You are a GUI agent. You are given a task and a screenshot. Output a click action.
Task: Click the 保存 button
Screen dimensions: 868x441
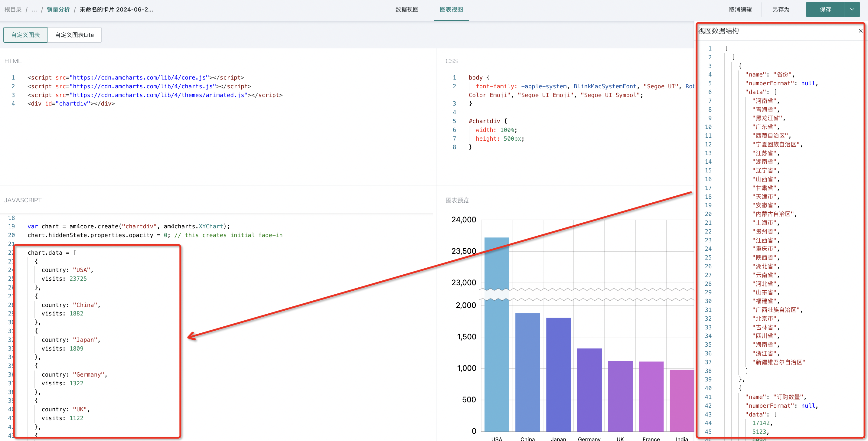click(x=825, y=9)
